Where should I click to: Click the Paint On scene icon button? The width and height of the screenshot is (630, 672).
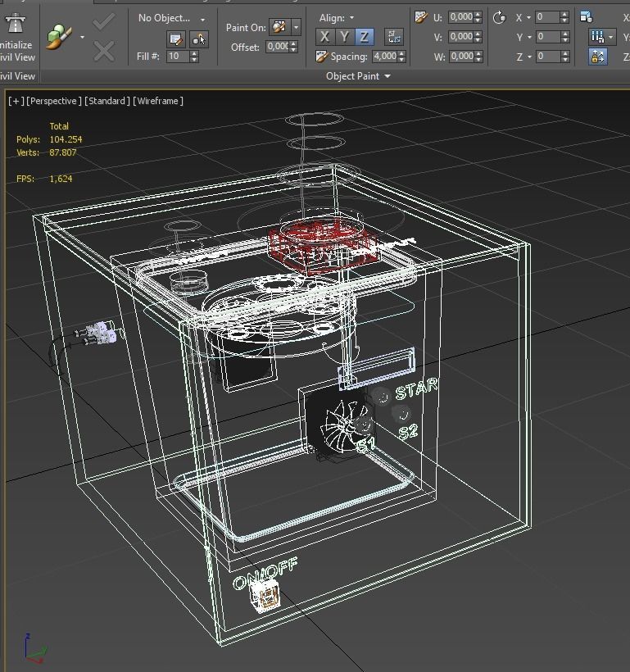[x=279, y=27]
